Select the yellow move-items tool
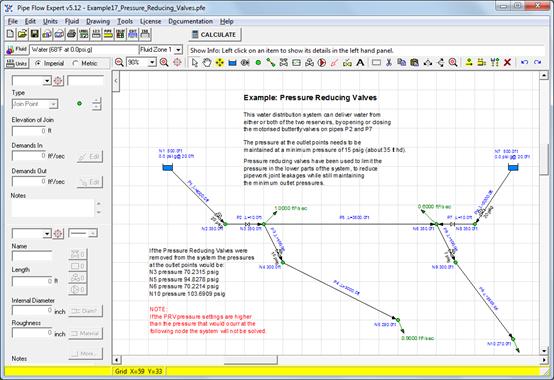The width and height of the screenshot is (554, 380). tap(219, 63)
